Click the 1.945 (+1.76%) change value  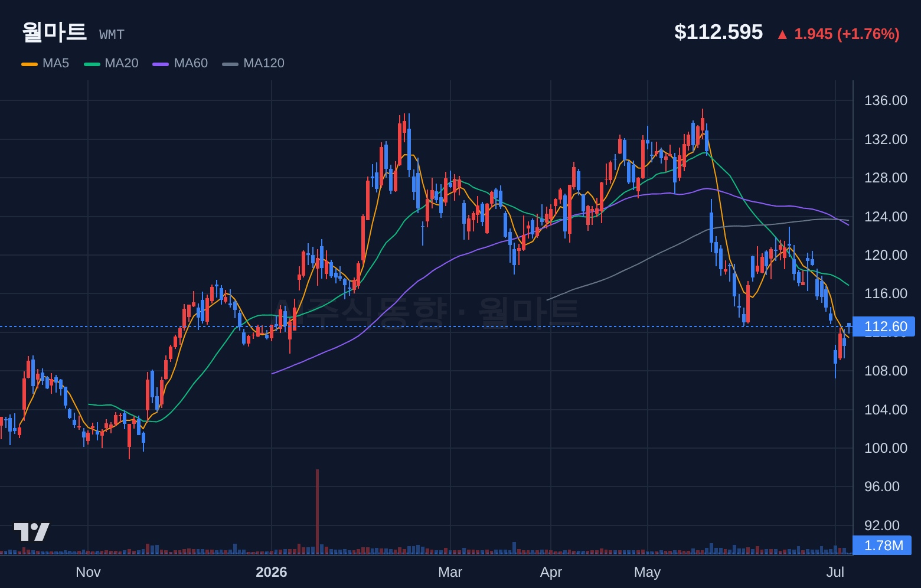[847, 34]
